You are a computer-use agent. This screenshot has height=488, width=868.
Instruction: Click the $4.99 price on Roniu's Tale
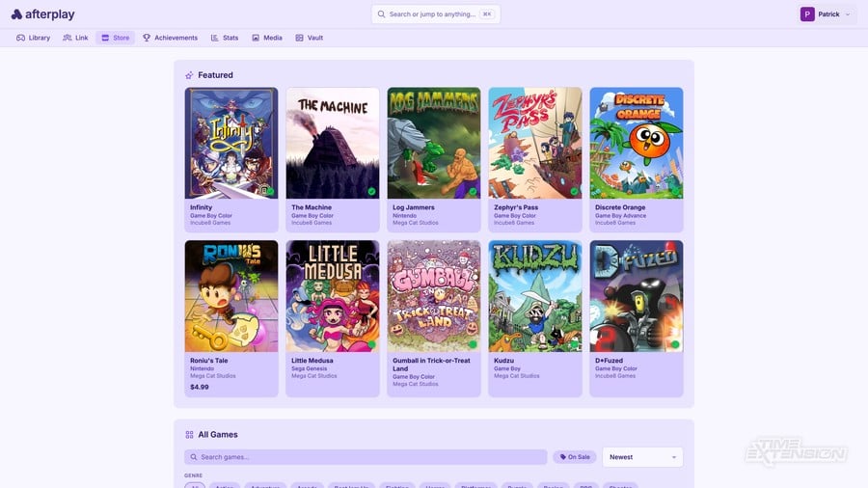coord(200,387)
